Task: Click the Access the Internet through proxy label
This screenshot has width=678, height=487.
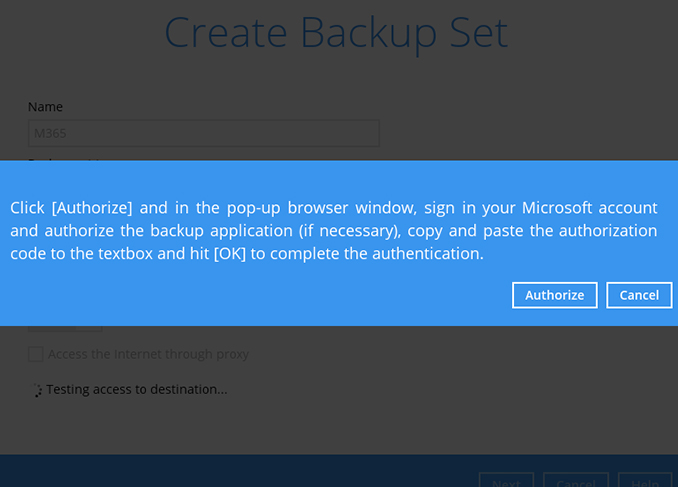Action: point(148,354)
